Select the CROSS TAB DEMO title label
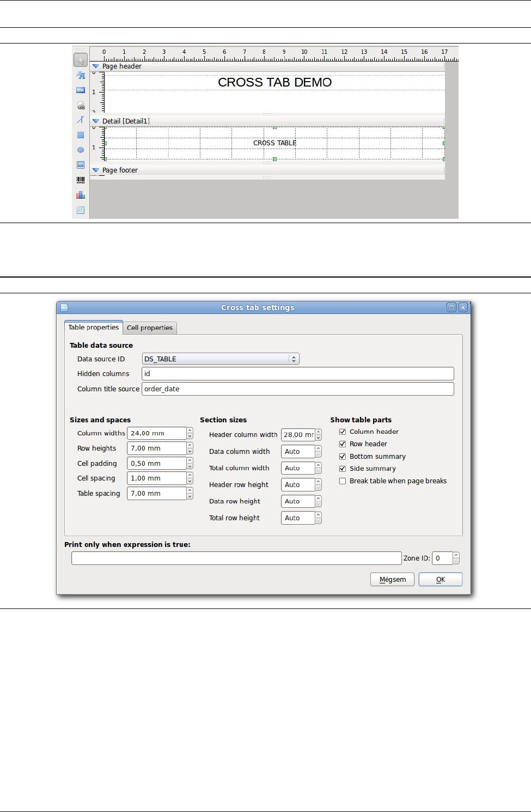Screen dimensions: 531x812 tap(274, 82)
